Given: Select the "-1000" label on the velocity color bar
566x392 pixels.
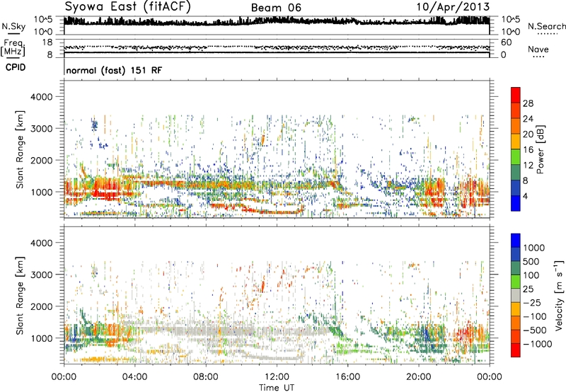Looking at the screenshot, I should (537, 344).
